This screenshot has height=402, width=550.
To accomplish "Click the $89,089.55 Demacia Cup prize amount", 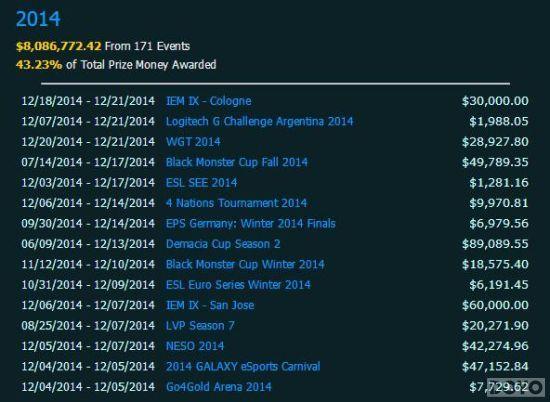I will (495, 244).
